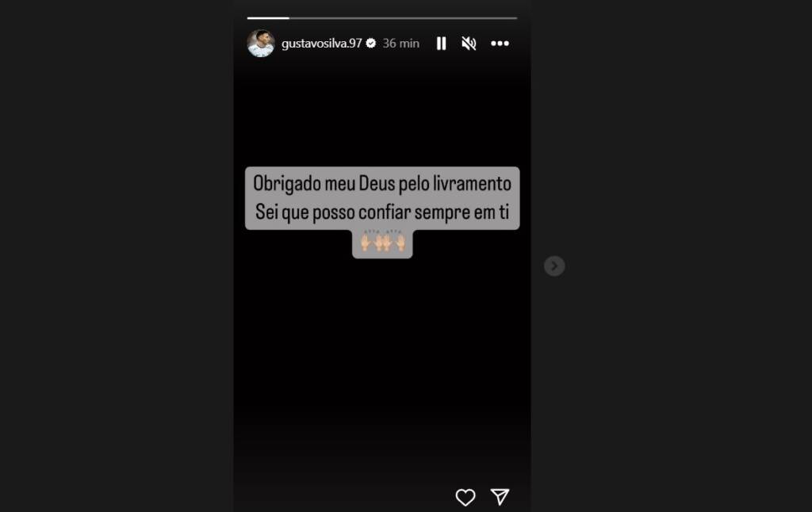Click the unfilled story progress bar

point(403,18)
